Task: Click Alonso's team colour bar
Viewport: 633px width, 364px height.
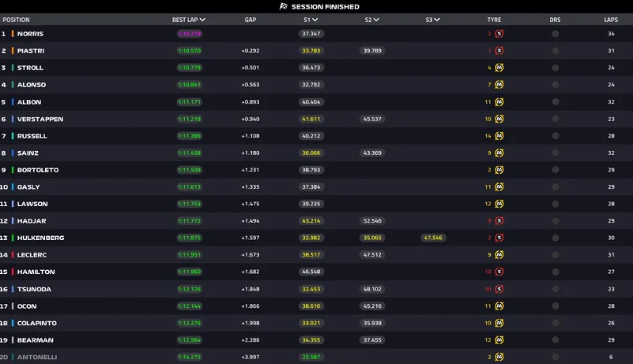Action: click(x=13, y=85)
